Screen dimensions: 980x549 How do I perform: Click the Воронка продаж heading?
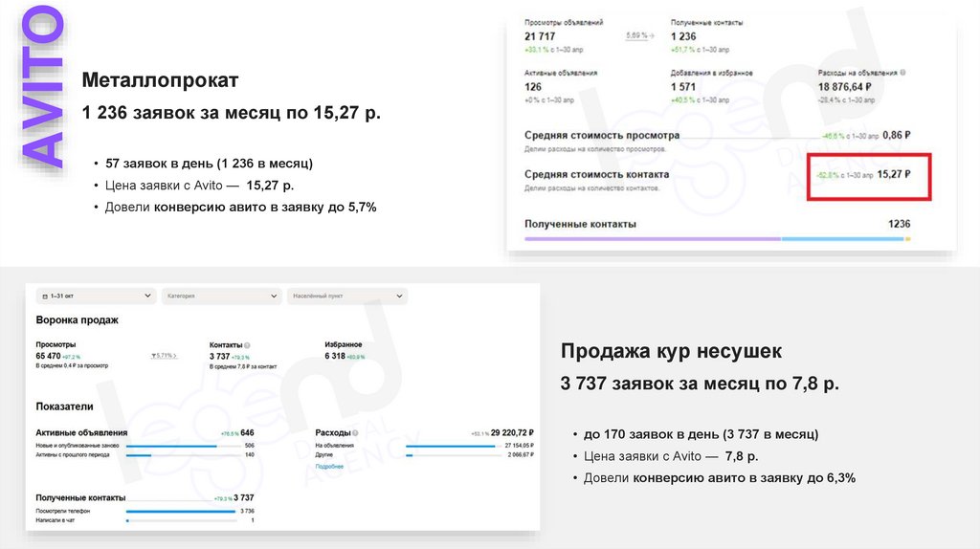click(x=77, y=319)
